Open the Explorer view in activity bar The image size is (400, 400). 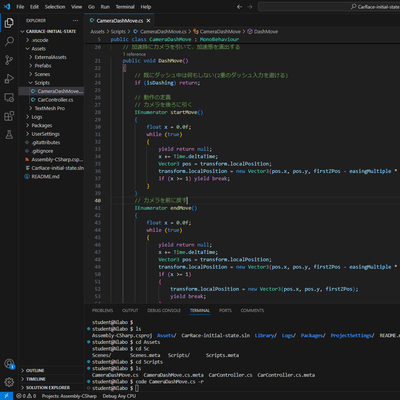9,23
